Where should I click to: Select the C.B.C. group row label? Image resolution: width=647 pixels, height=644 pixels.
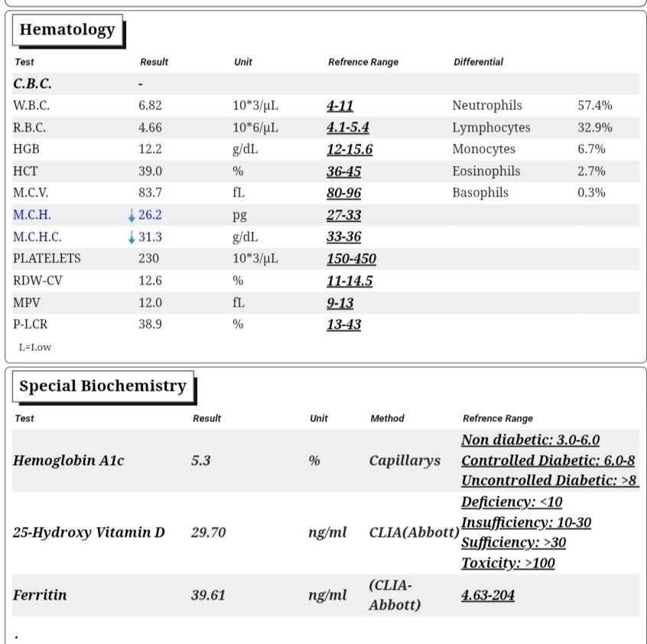pyautogui.click(x=32, y=83)
